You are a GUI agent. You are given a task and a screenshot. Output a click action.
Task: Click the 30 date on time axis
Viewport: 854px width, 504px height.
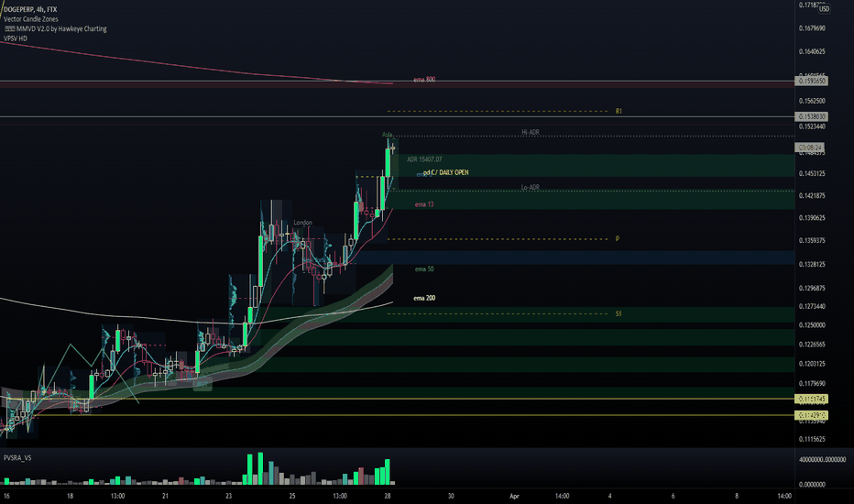(x=451, y=497)
